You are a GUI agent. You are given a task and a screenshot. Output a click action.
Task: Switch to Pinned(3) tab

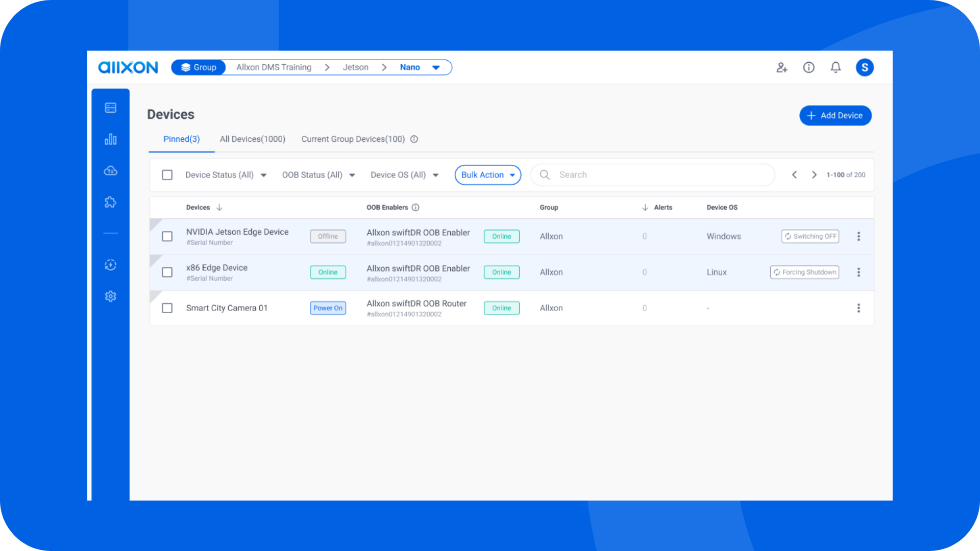[182, 139]
